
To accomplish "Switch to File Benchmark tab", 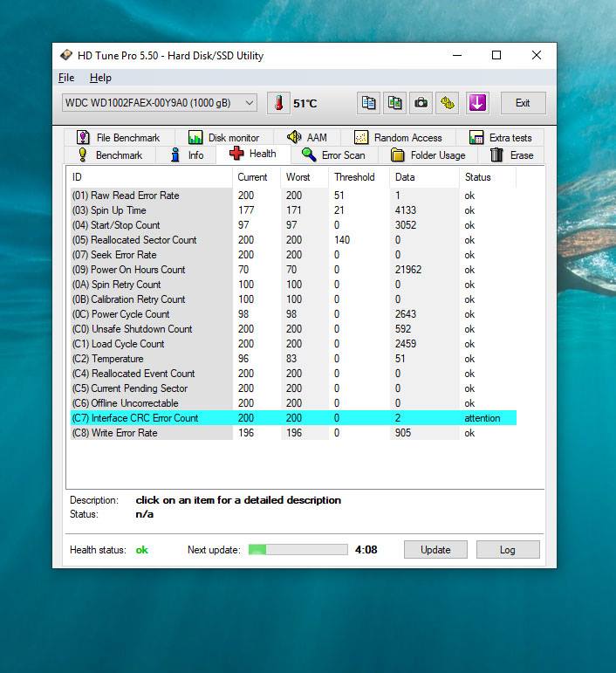I will [x=120, y=137].
